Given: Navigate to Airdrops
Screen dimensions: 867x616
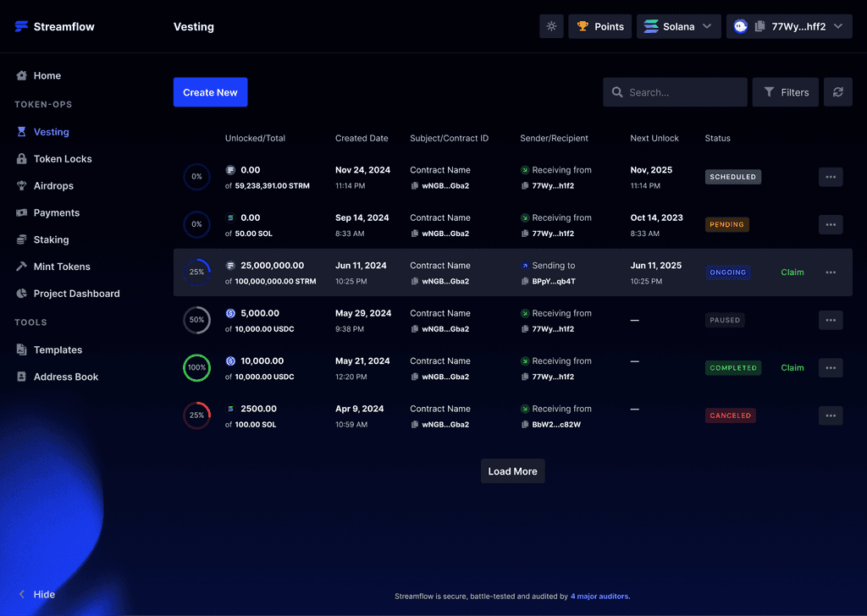Looking at the screenshot, I should click(x=51, y=185).
